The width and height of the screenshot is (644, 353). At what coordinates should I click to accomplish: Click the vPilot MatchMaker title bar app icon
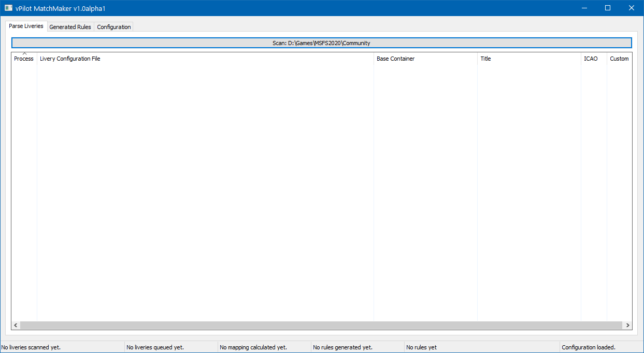[x=8, y=8]
